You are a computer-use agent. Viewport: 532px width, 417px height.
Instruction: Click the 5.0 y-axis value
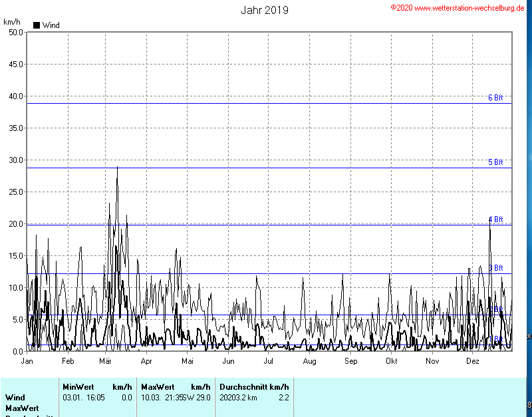pyautogui.click(x=17, y=320)
